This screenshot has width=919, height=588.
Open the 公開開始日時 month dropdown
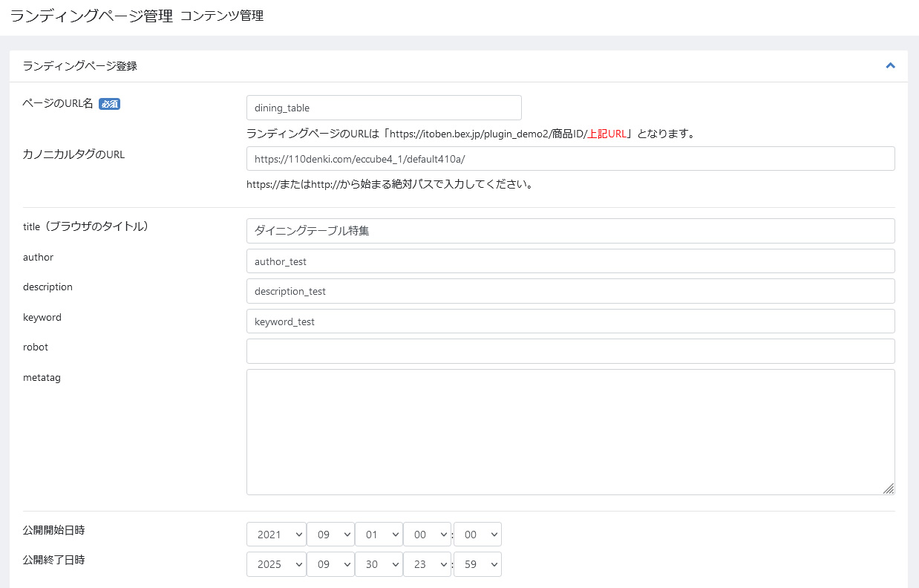click(x=330, y=535)
